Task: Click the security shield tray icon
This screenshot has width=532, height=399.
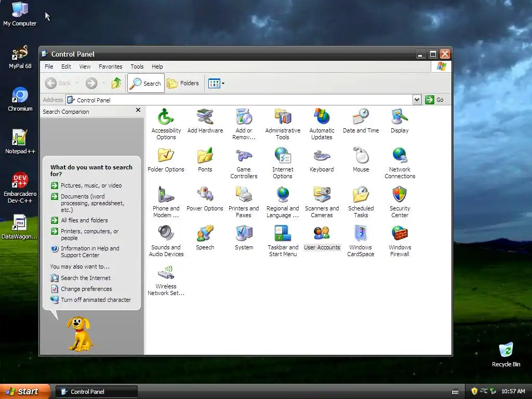Action: (474, 391)
